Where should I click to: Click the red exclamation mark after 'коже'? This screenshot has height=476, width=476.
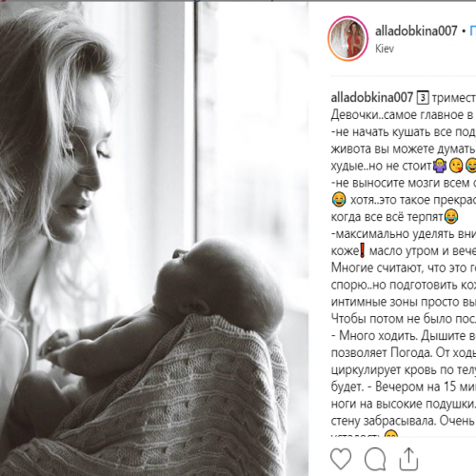tap(363, 250)
